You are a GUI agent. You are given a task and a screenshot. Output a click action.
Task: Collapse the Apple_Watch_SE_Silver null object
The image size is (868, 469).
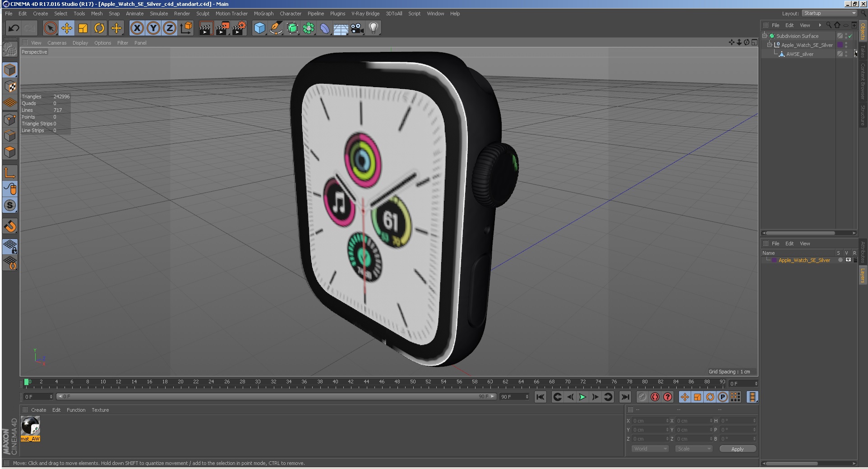point(770,45)
